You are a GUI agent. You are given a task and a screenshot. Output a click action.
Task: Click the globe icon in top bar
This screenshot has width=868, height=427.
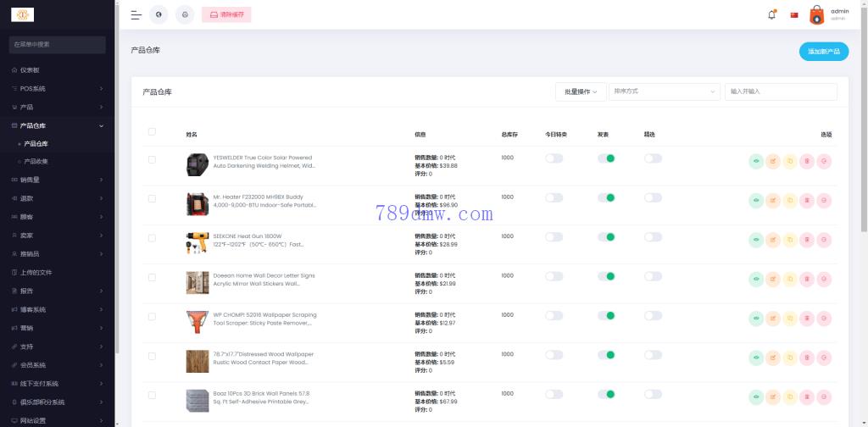tap(159, 14)
